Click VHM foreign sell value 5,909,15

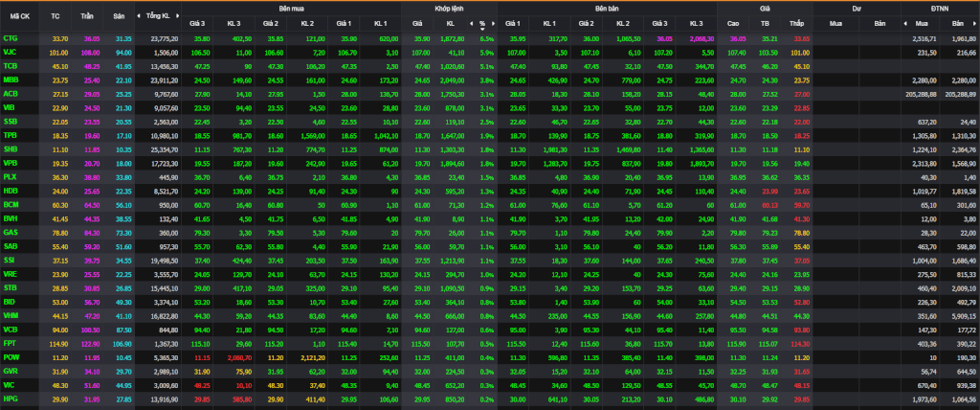[963, 316]
